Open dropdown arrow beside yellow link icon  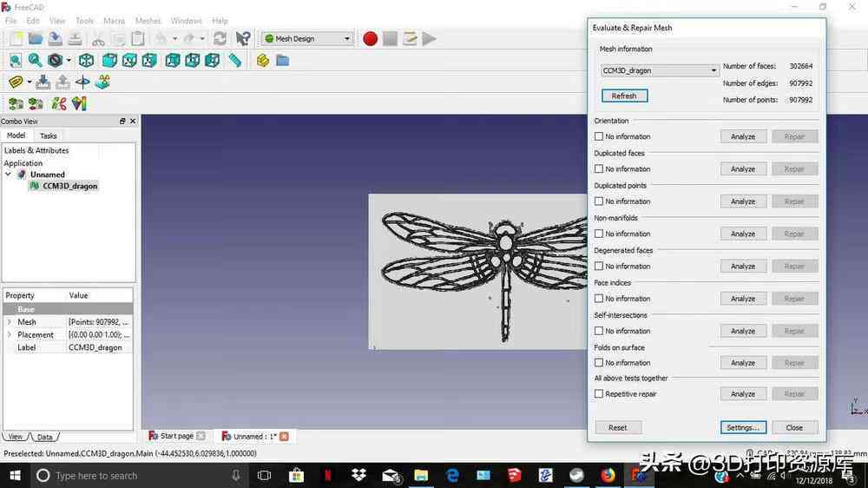coord(30,82)
